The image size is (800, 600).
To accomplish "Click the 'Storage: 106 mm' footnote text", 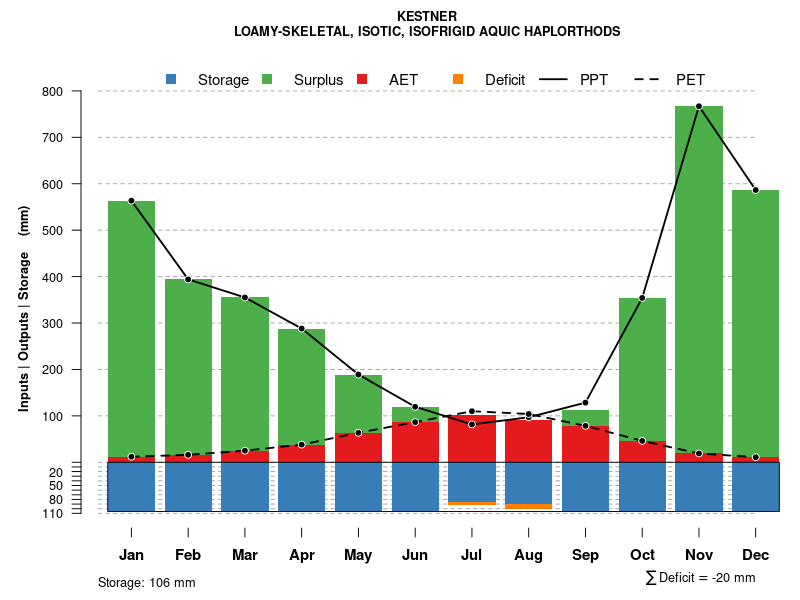I will pos(146,582).
